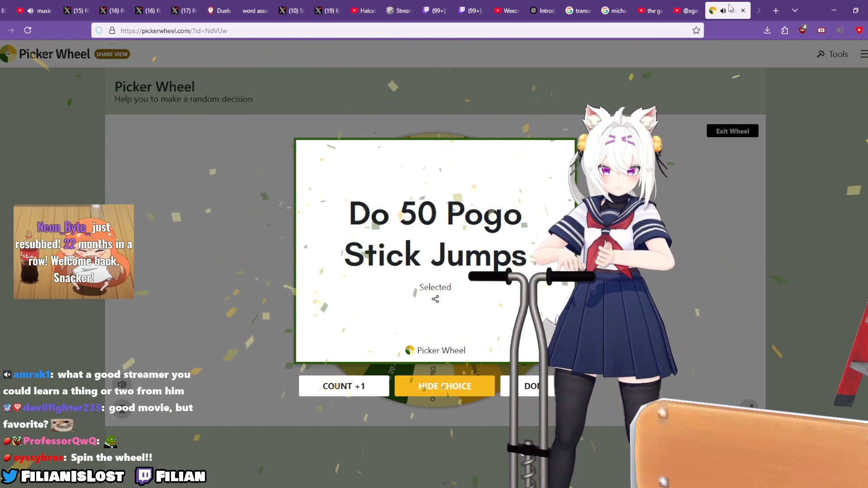Viewport: 868px width, 488px height.
Task: Mute the music YouTube tab audio
Action: [x=30, y=10]
